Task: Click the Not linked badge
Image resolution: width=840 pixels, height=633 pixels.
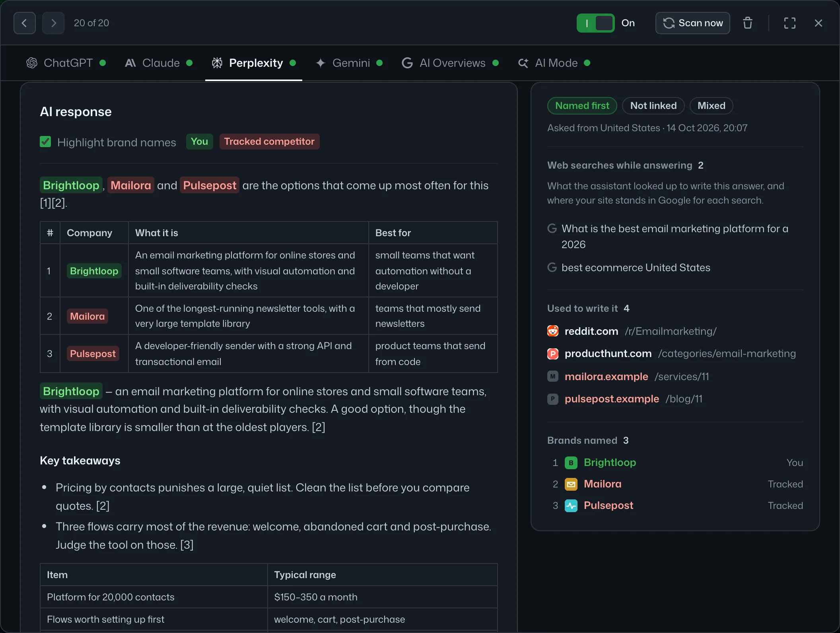Action: 653,106
